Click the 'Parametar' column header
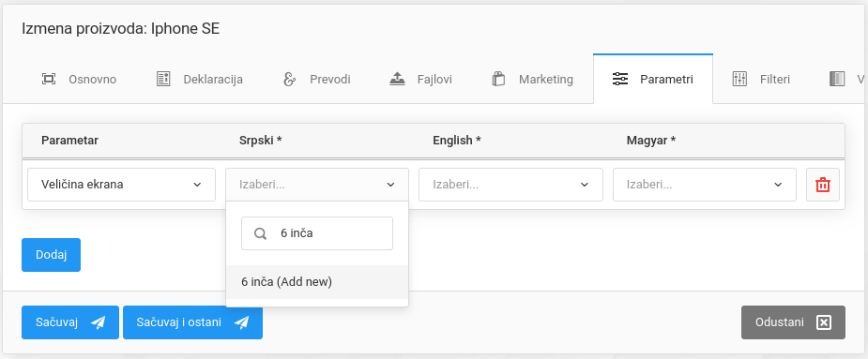Image resolution: width=868 pixels, height=359 pixels. click(x=69, y=141)
